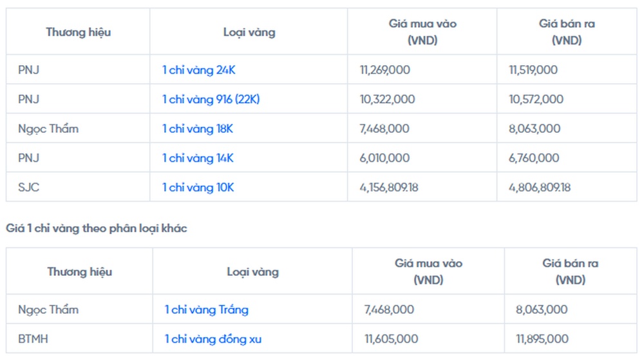Open the 1 chỉ vàng 24K link
Screen dimensions: 644x359
pyautogui.click(x=199, y=70)
